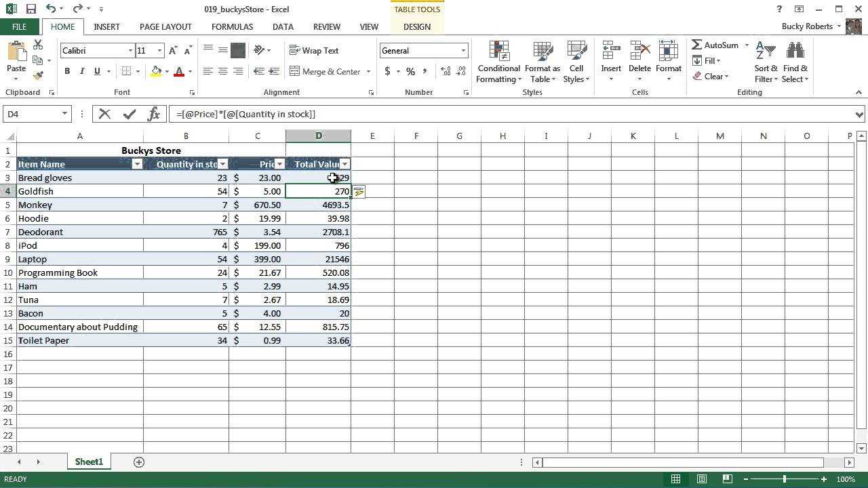Screen dimensions: 868x488
Task: Confirm entry with formula bar checkmark
Action: click(129, 114)
